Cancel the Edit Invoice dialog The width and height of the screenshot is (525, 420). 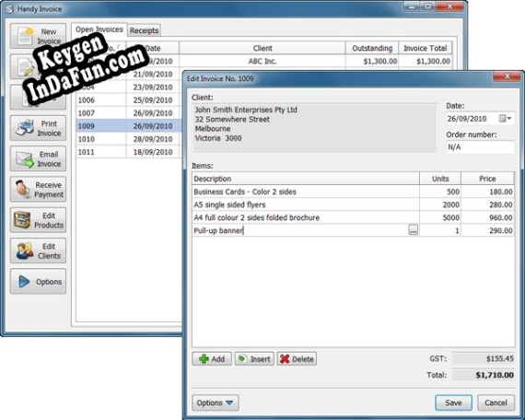tap(496, 402)
